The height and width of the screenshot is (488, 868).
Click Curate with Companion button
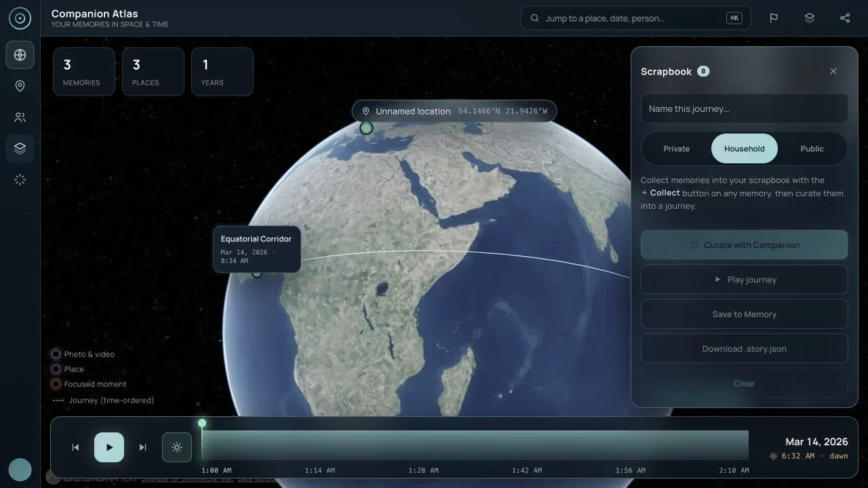(744, 245)
